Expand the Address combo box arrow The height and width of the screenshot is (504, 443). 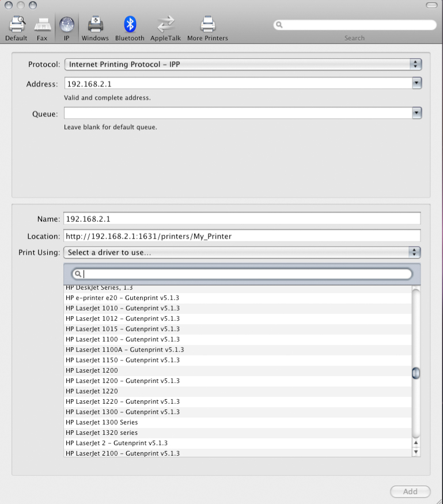click(417, 84)
